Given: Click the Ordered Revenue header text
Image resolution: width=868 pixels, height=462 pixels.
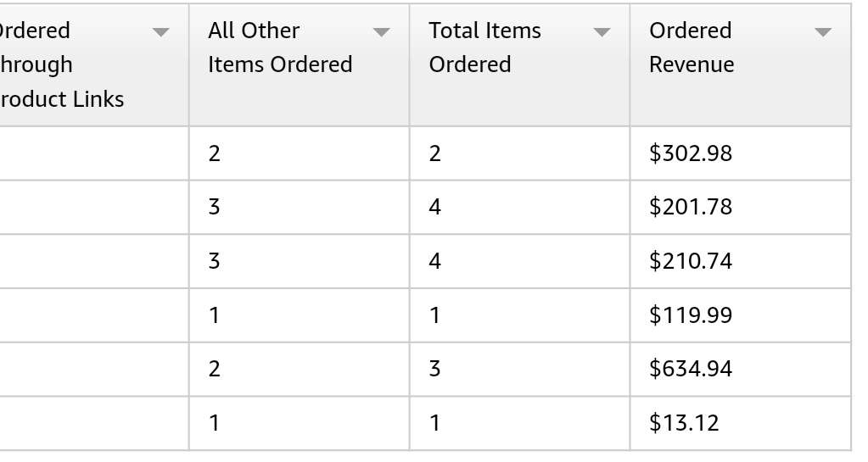Looking at the screenshot, I should coord(691,47).
